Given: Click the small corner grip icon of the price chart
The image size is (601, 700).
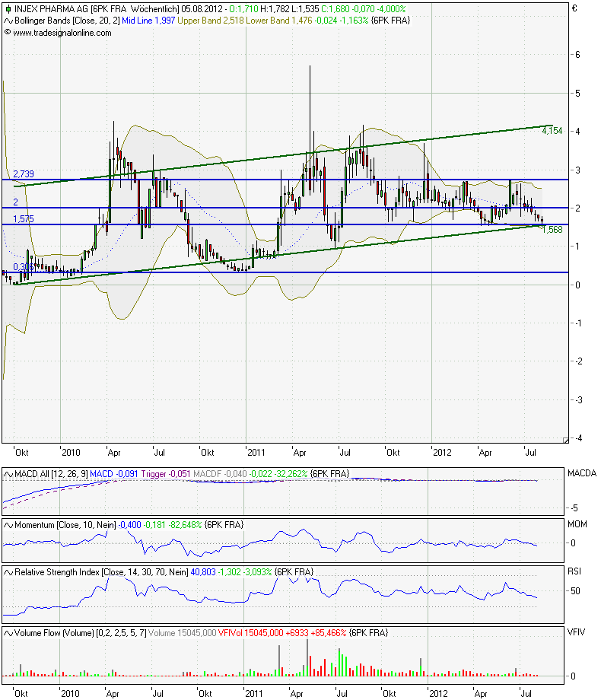Looking at the screenshot, I should click(x=566, y=441).
